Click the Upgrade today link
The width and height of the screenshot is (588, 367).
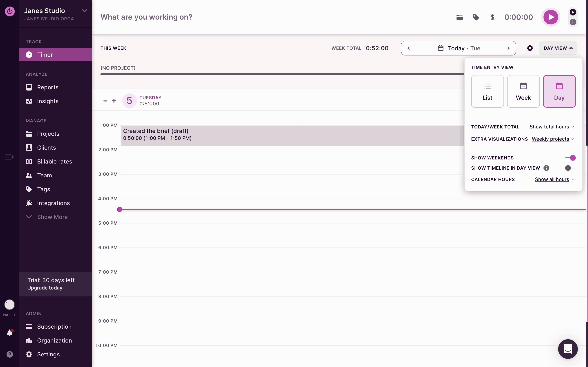pyautogui.click(x=45, y=288)
